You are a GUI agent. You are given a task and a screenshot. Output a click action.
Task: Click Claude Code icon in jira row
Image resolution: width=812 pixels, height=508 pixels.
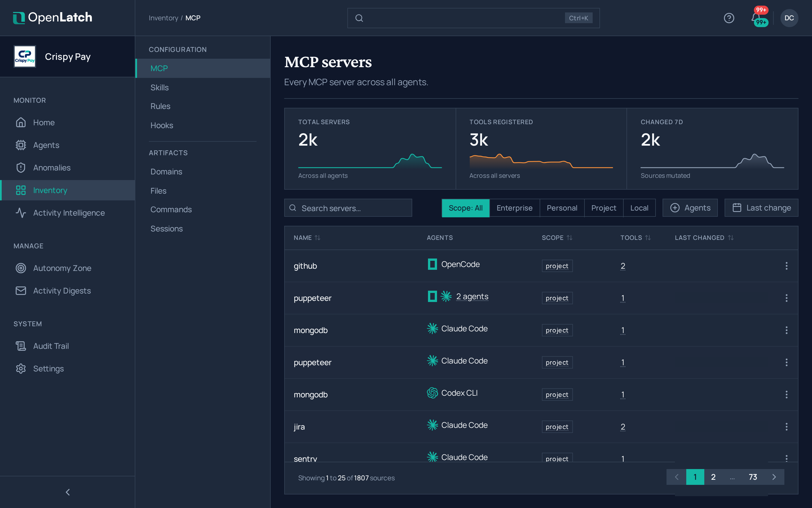point(432,425)
